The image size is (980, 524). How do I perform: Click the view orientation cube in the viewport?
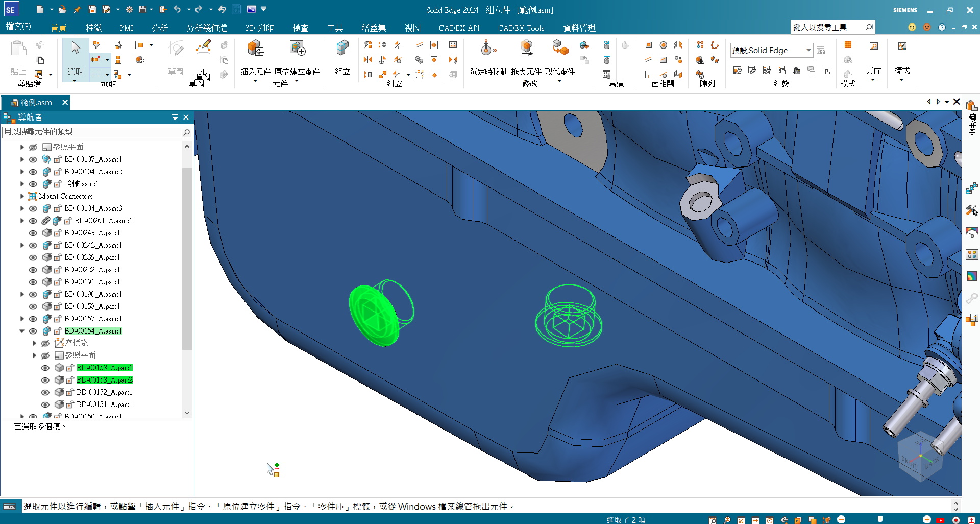[x=921, y=456]
